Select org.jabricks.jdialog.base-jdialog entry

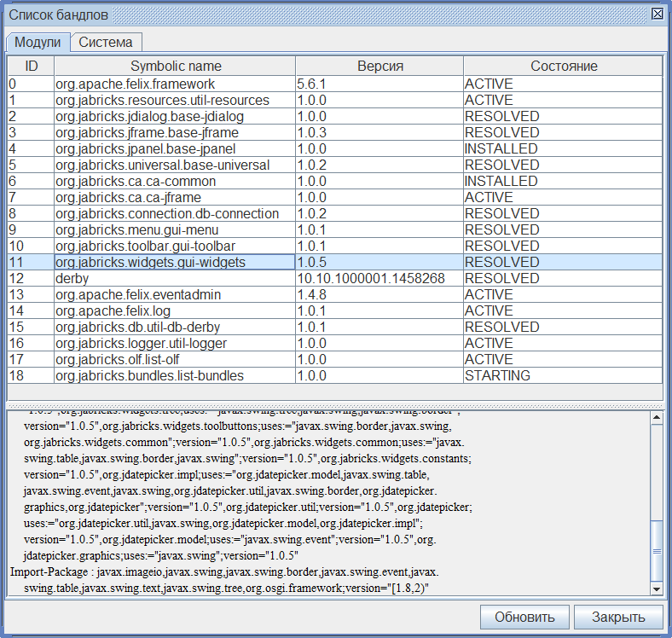tap(175, 116)
